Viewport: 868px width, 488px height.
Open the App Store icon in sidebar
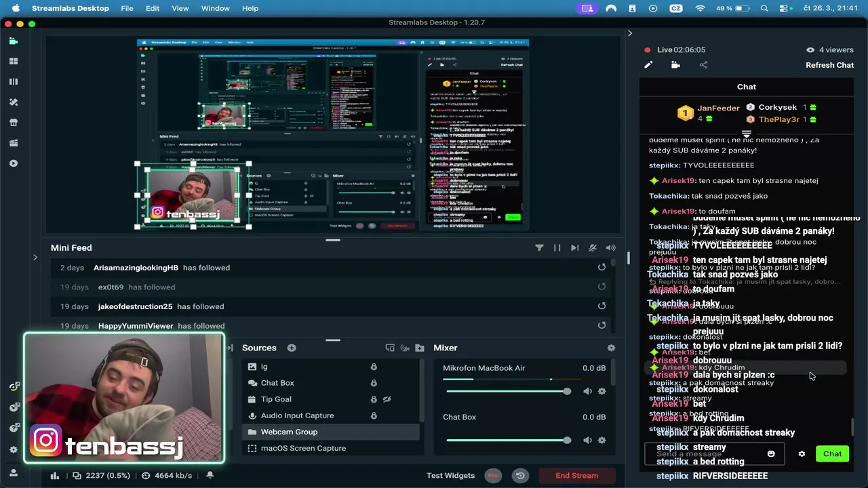point(13,123)
